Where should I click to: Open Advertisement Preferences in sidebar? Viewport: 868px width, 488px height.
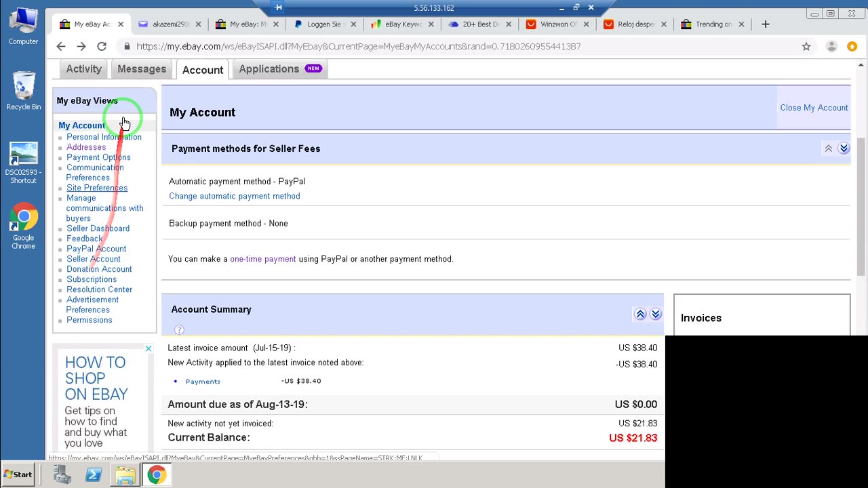pos(92,304)
